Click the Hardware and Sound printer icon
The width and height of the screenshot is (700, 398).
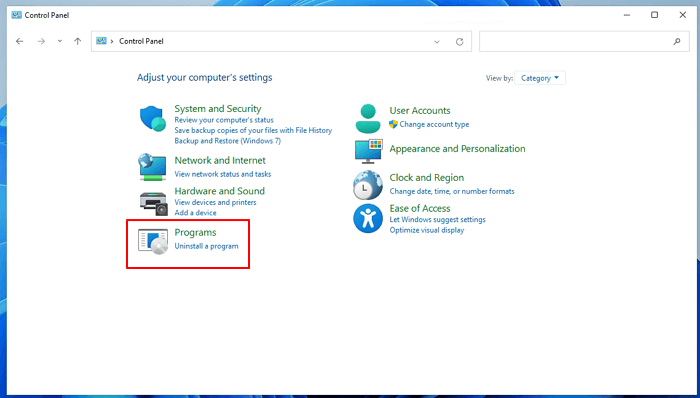point(153,203)
